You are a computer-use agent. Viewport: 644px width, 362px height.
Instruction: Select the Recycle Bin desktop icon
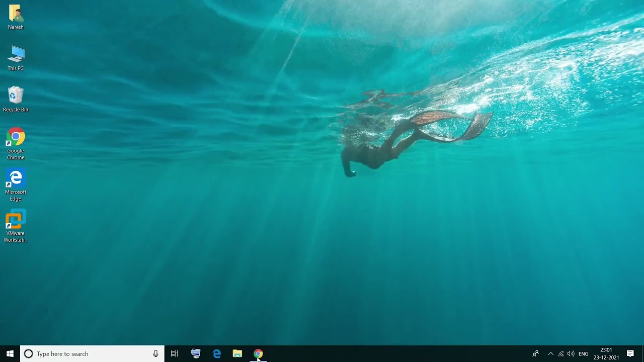(16, 100)
